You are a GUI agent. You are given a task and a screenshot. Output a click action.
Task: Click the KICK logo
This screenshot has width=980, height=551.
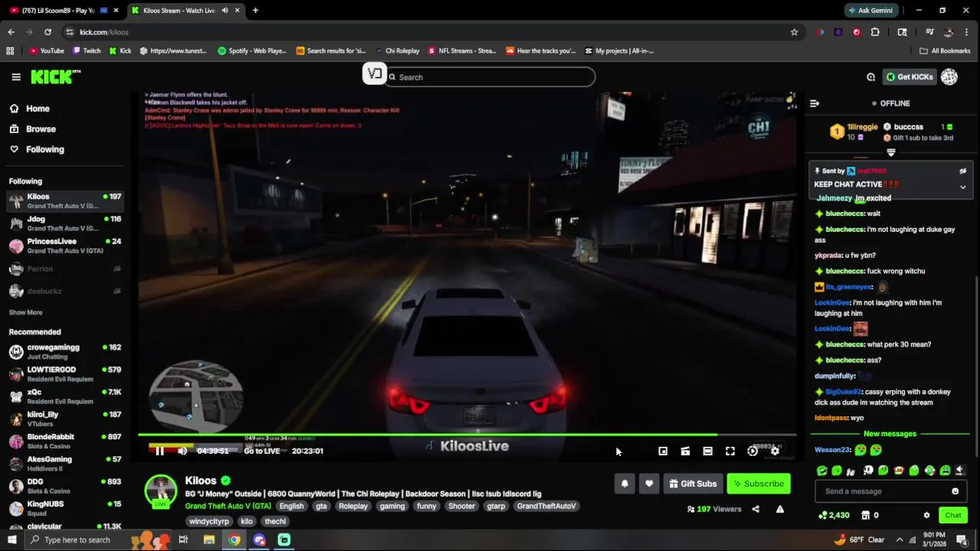(55, 77)
